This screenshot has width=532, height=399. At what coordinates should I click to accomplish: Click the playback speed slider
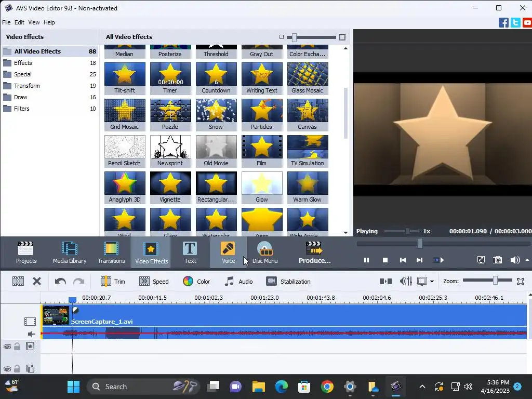pyautogui.click(x=407, y=231)
